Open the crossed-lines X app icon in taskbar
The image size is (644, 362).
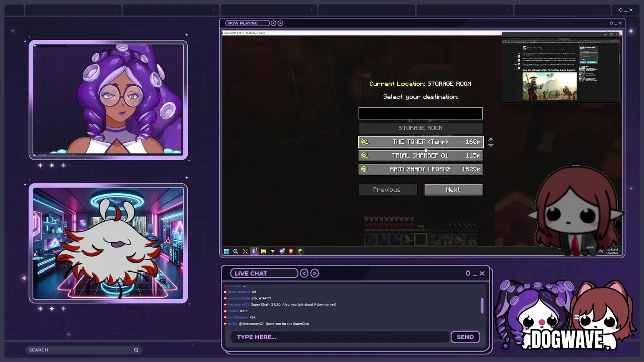[x=245, y=251]
